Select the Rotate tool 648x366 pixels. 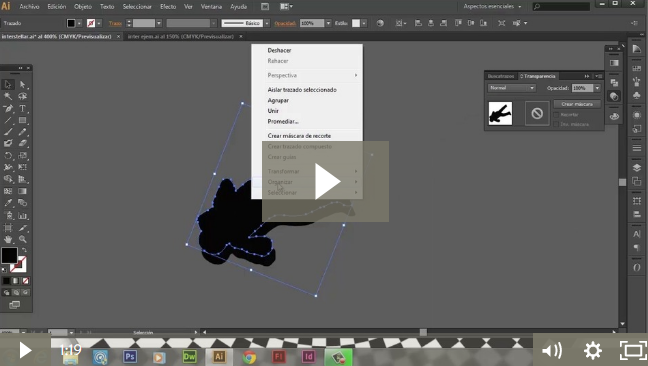point(8,156)
